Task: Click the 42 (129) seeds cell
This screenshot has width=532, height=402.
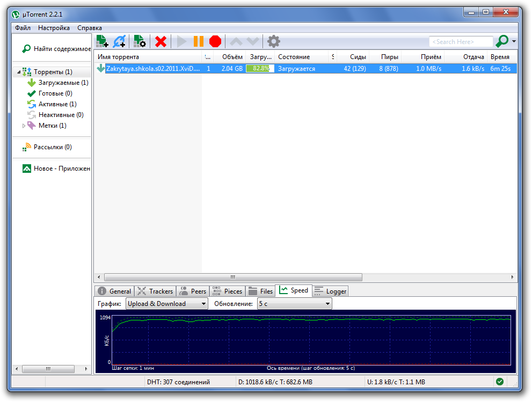Action: tap(355, 69)
